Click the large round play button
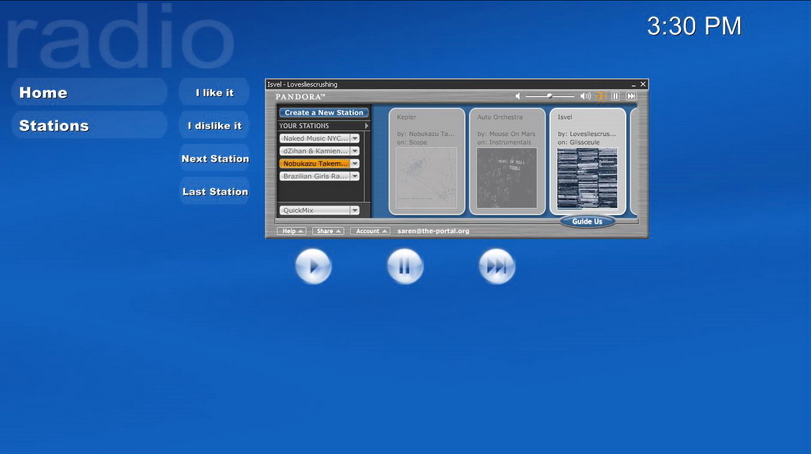Viewport: 811px width, 454px height. click(x=313, y=266)
